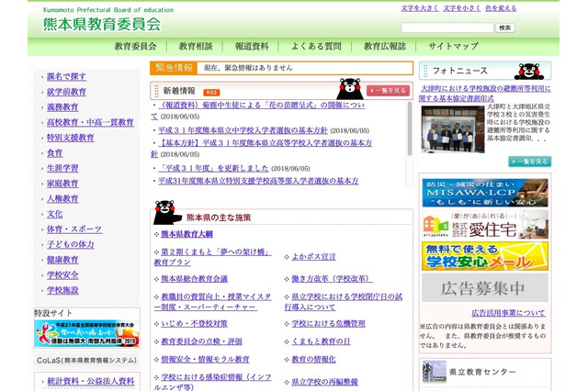The image size is (588, 391).
Task: Click 文字を大きく to enlarge text
Action: tap(420, 8)
